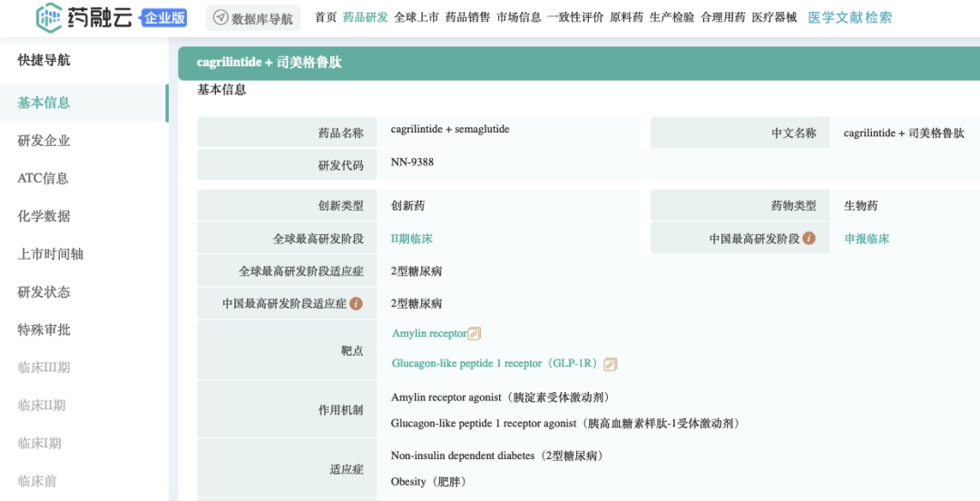Open 药品销售 menu item
980x501 pixels.
467,17
